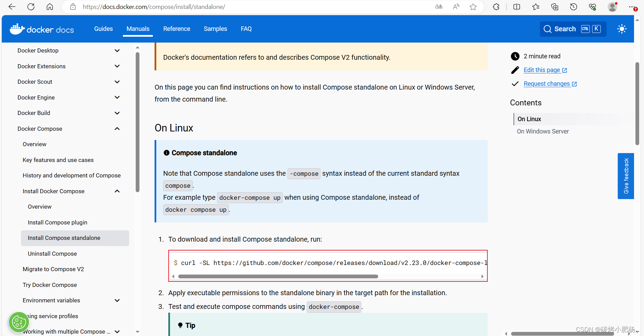
Task: Click sidebar vertical scrollbar thumb
Action: (137, 122)
